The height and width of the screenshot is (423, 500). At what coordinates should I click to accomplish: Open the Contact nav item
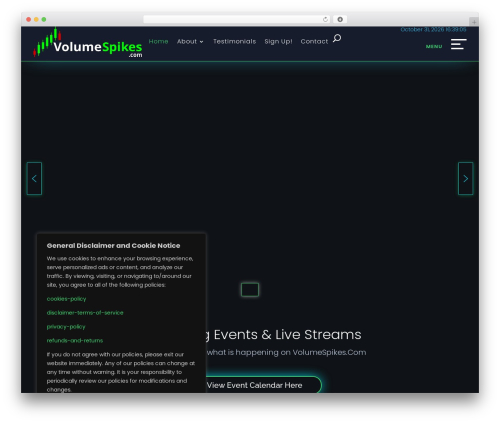pyautogui.click(x=314, y=41)
